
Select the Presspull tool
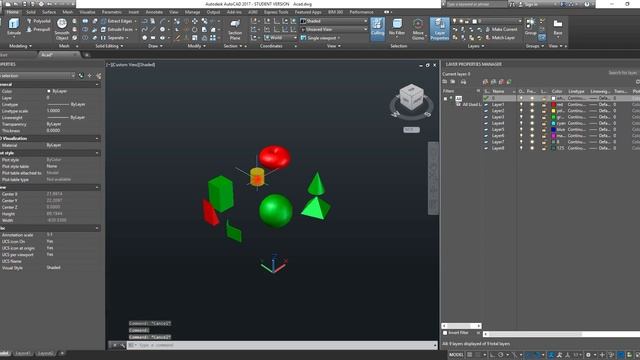(x=38, y=29)
